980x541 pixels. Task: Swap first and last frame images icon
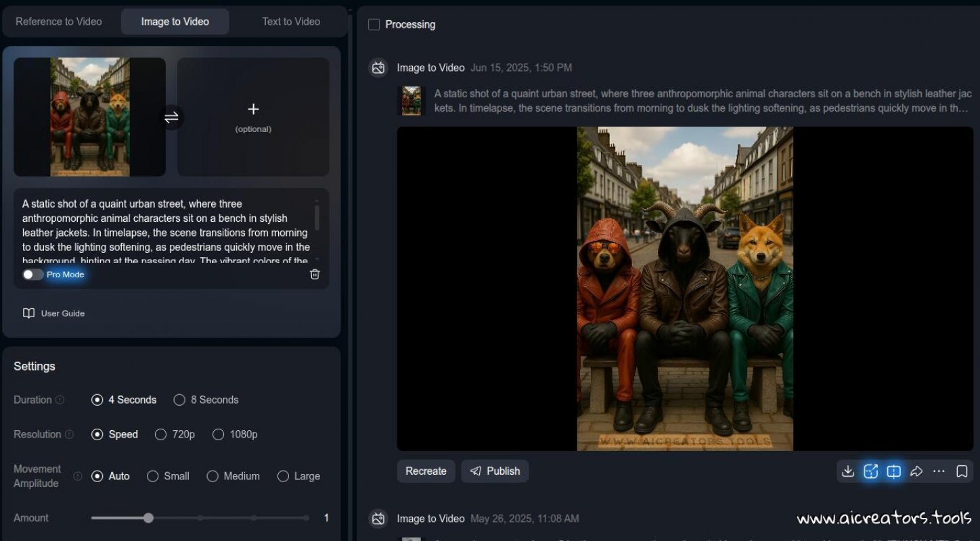171,118
